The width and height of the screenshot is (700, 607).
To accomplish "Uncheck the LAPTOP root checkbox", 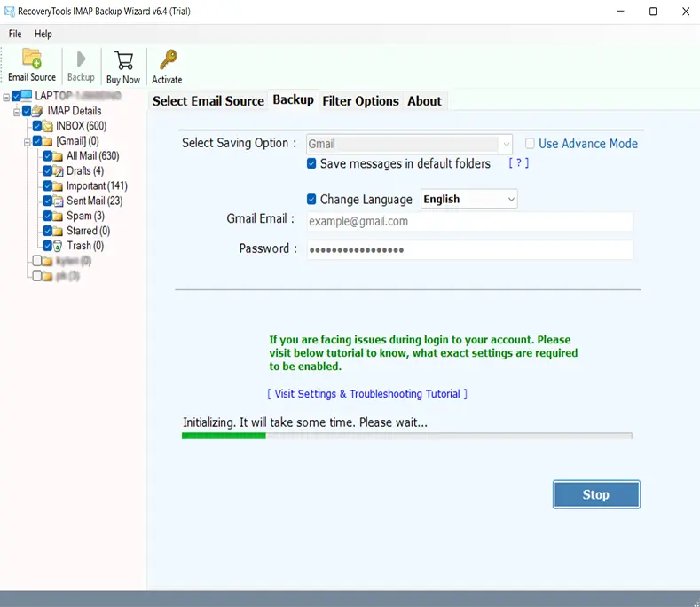I will tap(16, 96).
